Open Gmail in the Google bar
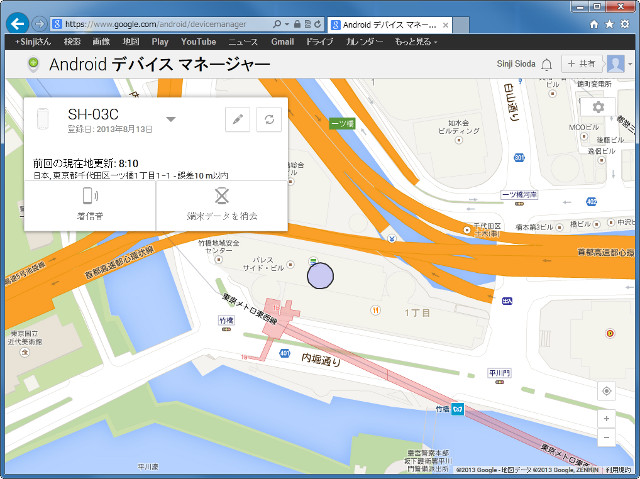Screen dimensions: 640x479 (282, 42)
